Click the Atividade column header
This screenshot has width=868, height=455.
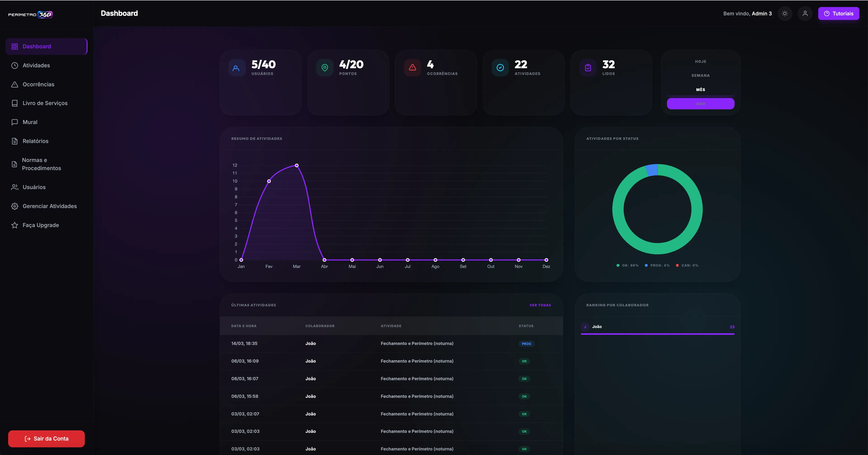coord(391,326)
